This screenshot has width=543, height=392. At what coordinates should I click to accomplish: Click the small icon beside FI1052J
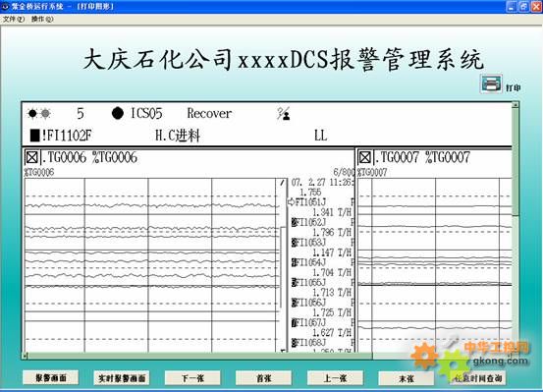point(295,222)
